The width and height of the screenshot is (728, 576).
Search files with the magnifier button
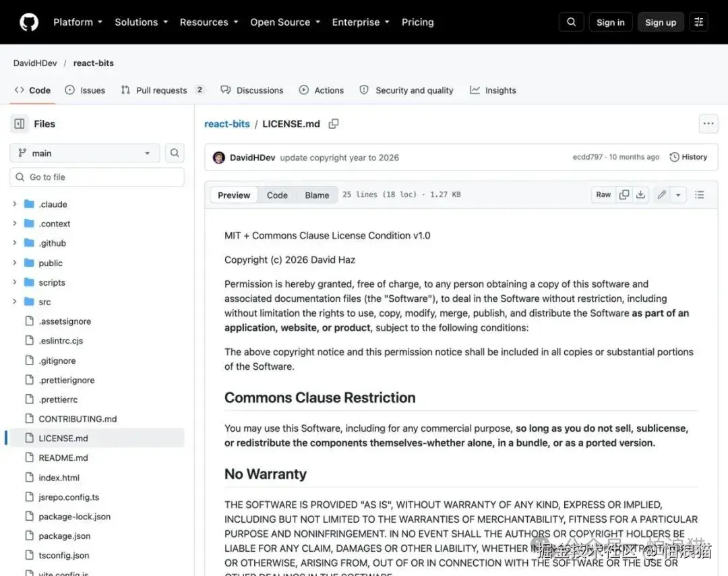coord(175,153)
